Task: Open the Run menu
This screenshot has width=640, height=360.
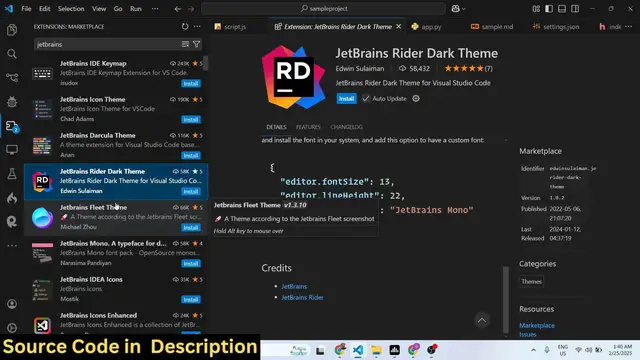Action: (x=136, y=9)
